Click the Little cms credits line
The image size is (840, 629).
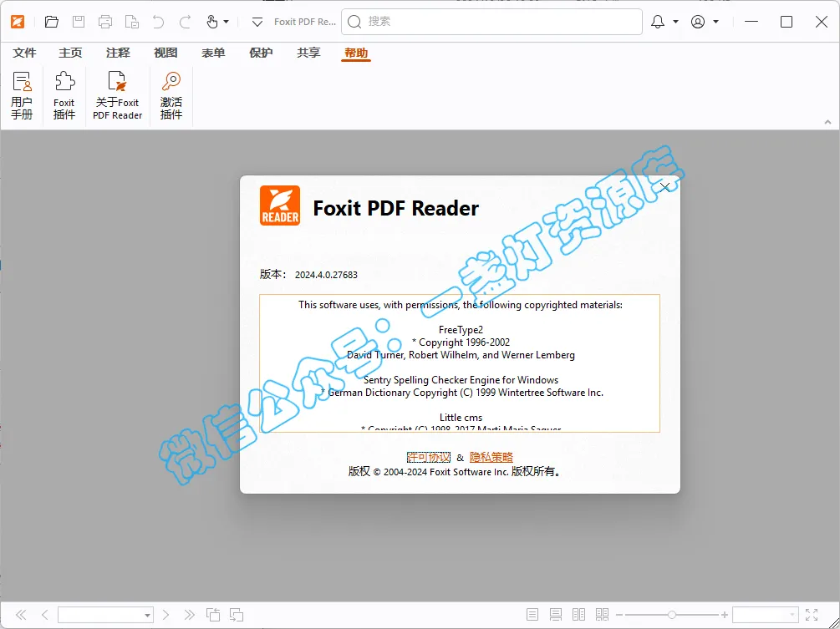coord(461,418)
